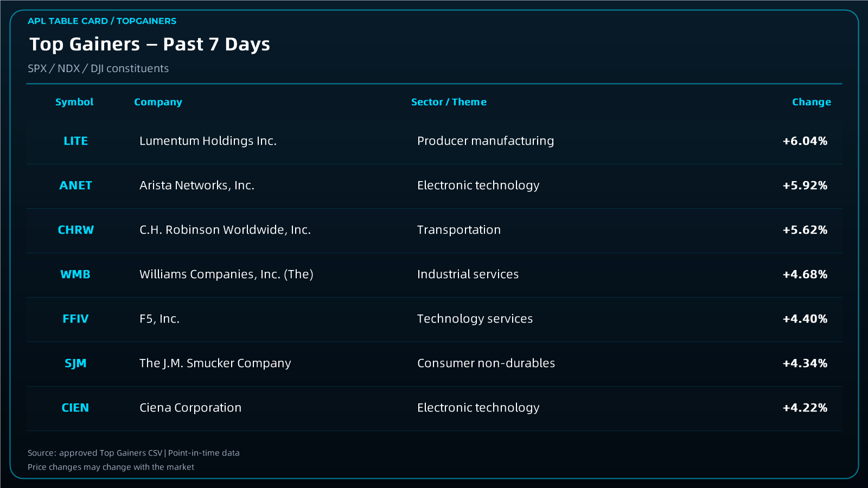Click the +6.04% change value
This screenshot has width=868, height=488.
point(805,141)
